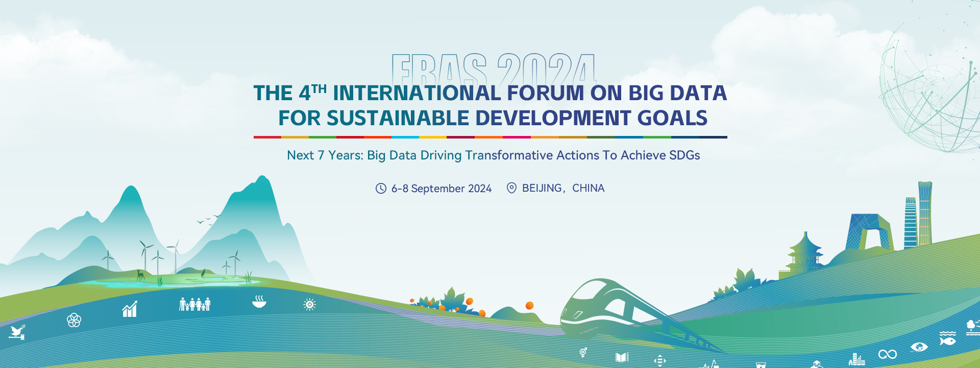Click the peace dove and gavel icon
This screenshot has width=980, height=368.
tap(17, 332)
